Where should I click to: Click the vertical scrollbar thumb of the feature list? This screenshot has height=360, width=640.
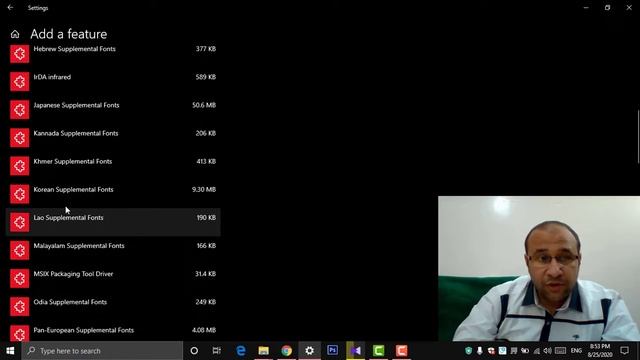click(638, 137)
